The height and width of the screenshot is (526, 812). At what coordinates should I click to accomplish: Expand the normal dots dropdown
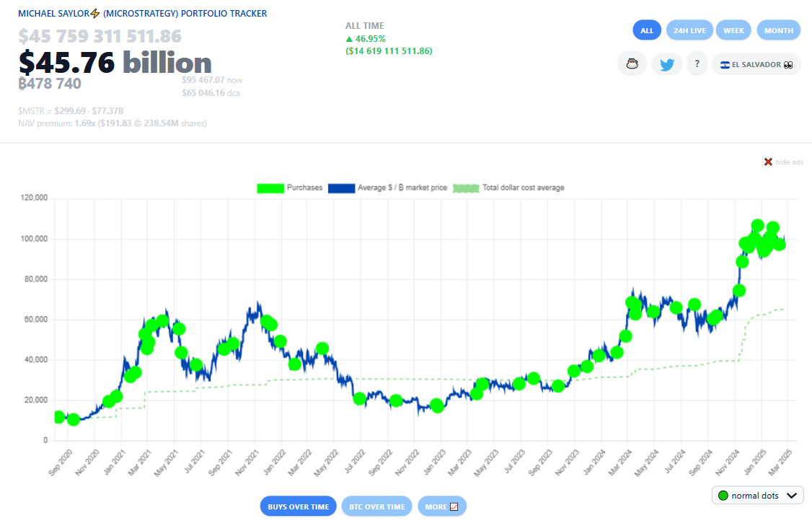tap(757, 495)
